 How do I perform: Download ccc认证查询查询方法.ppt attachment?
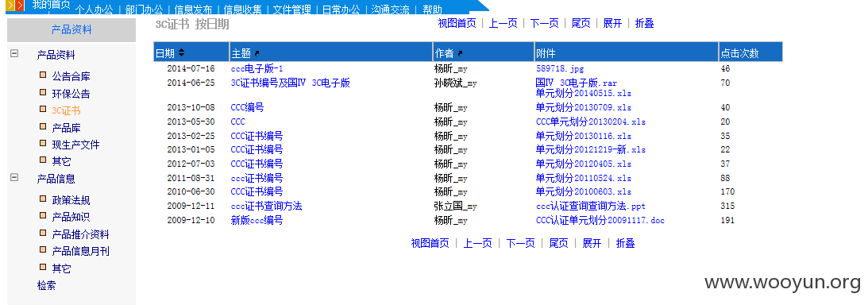pyautogui.click(x=591, y=206)
